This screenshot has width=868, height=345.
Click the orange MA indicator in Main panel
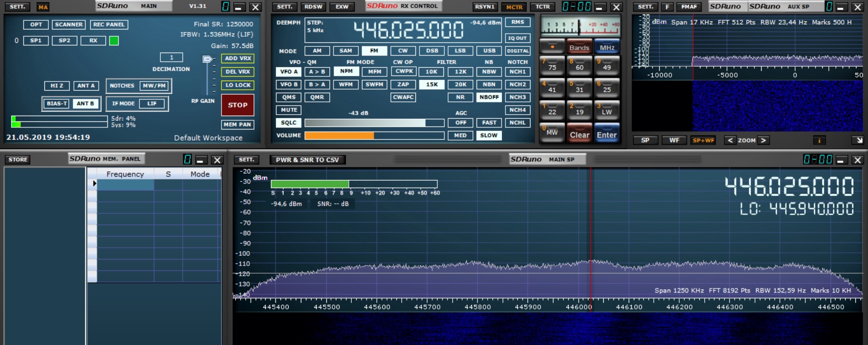click(43, 7)
